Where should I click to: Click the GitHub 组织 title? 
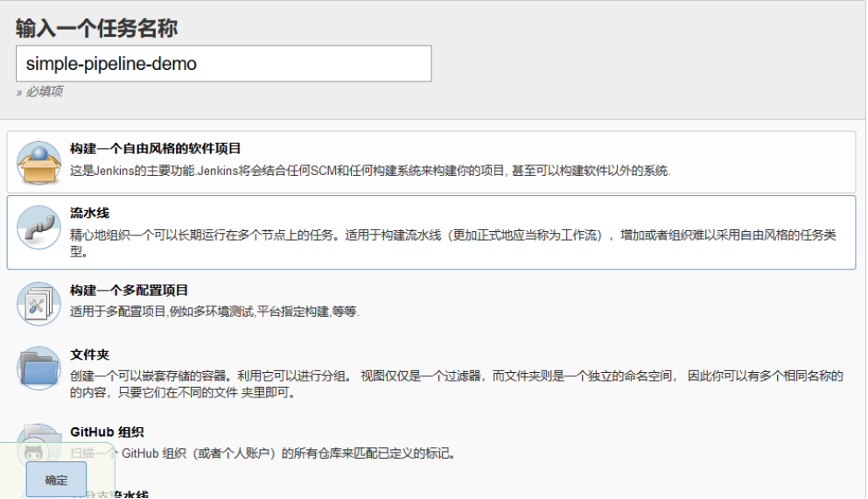pos(107,432)
